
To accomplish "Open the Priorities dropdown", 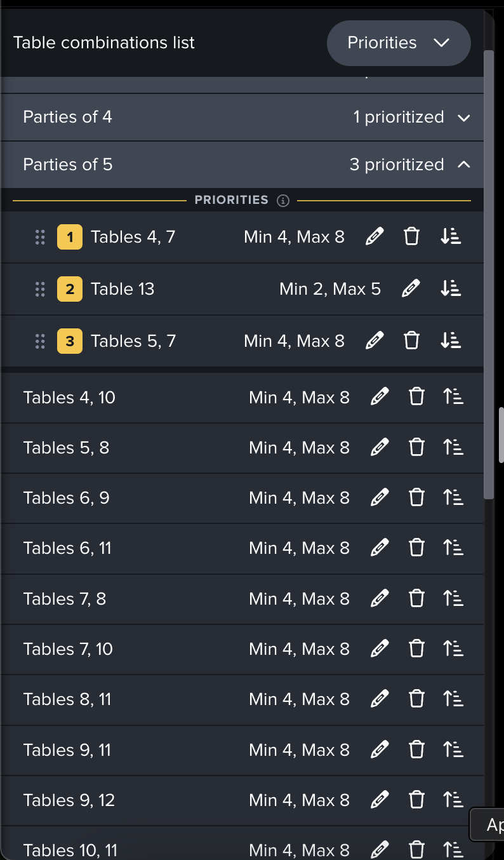I will (x=399, y=43).
